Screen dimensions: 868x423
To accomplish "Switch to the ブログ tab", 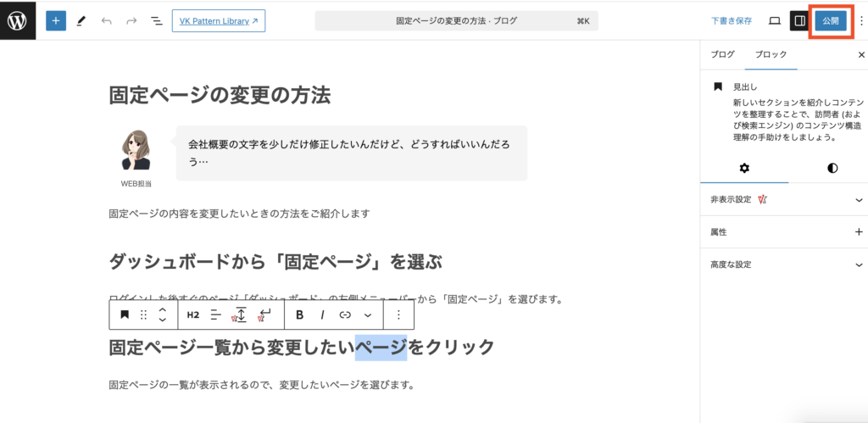I will [x=722, y=54].
